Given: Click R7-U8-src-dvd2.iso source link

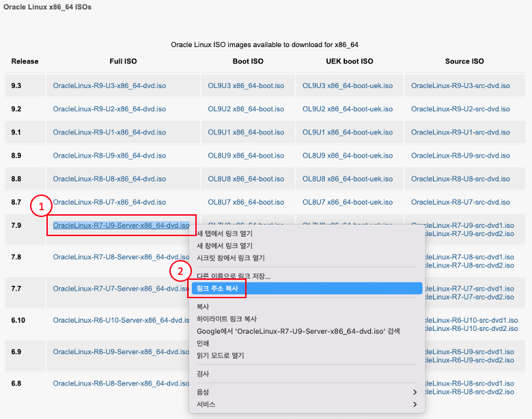Looking at the screenshot, I should (x=470, y=265).
